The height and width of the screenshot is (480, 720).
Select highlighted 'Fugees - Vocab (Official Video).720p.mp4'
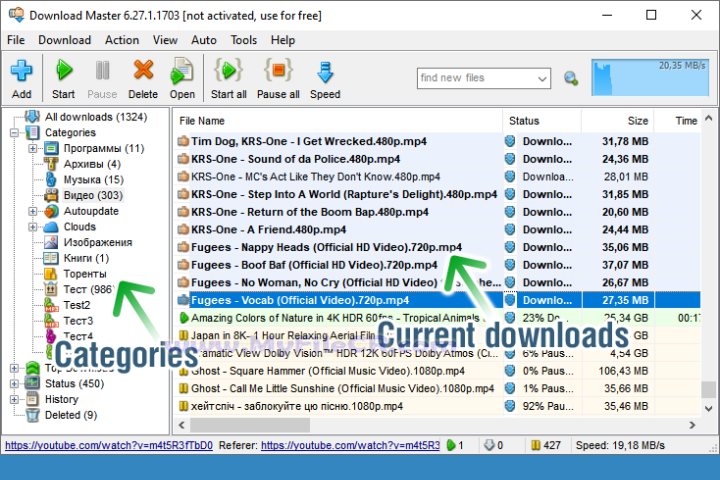click(x=300, y=300)
